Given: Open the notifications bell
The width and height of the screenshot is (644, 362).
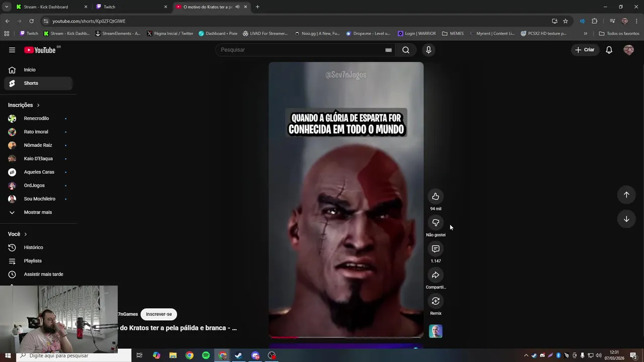Looking at the screenshot, I should point(609,50).
